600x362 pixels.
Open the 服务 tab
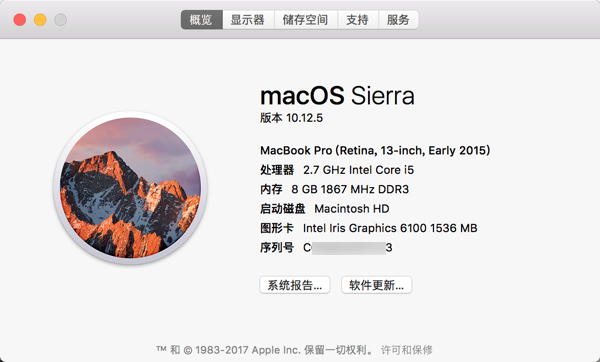pyautogui.click(x=398, y=20)
